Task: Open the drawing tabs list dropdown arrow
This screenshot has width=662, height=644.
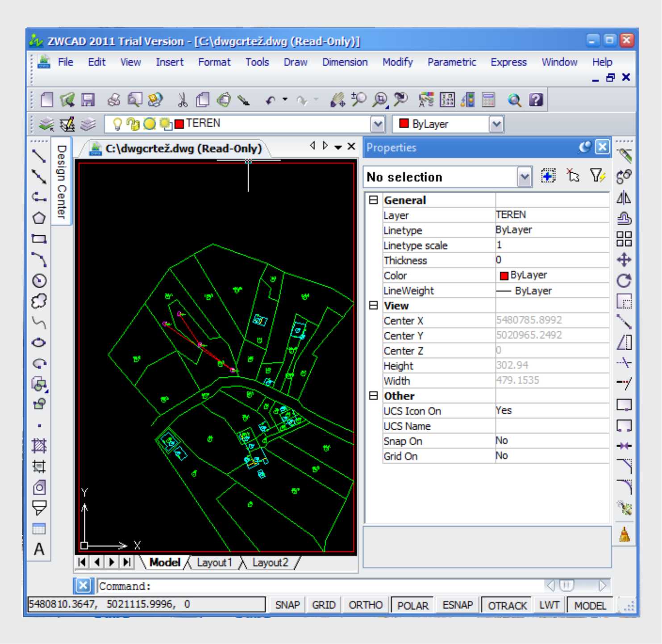Action: pyautogui.click(x=338, y=147)
